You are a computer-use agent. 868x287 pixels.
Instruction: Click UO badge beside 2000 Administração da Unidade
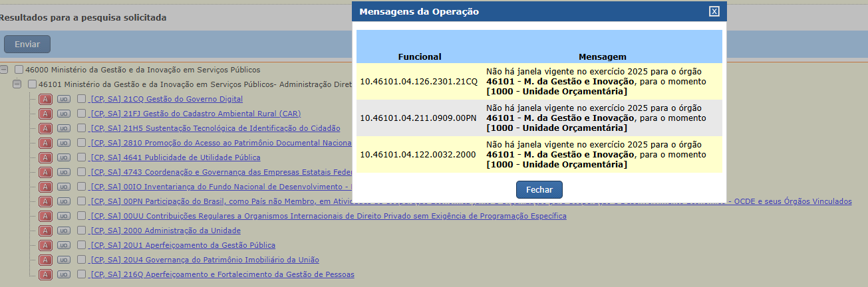tap(63, 231)
